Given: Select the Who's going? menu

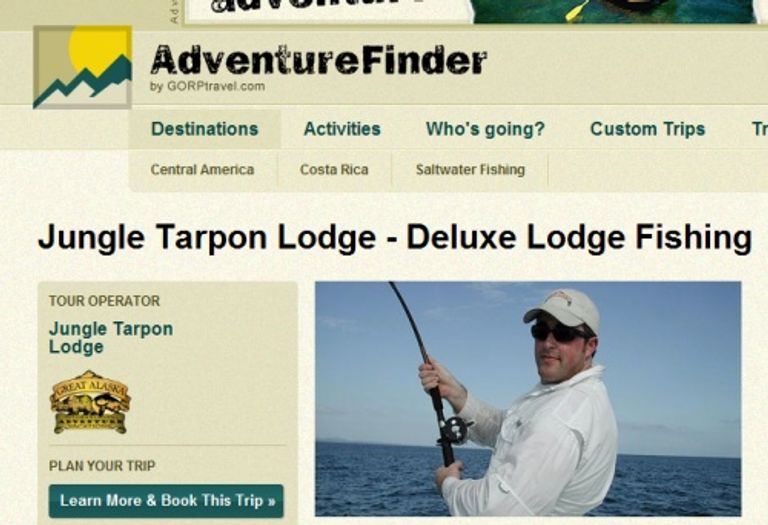Looking at the screenshot, I should point(485,129).
